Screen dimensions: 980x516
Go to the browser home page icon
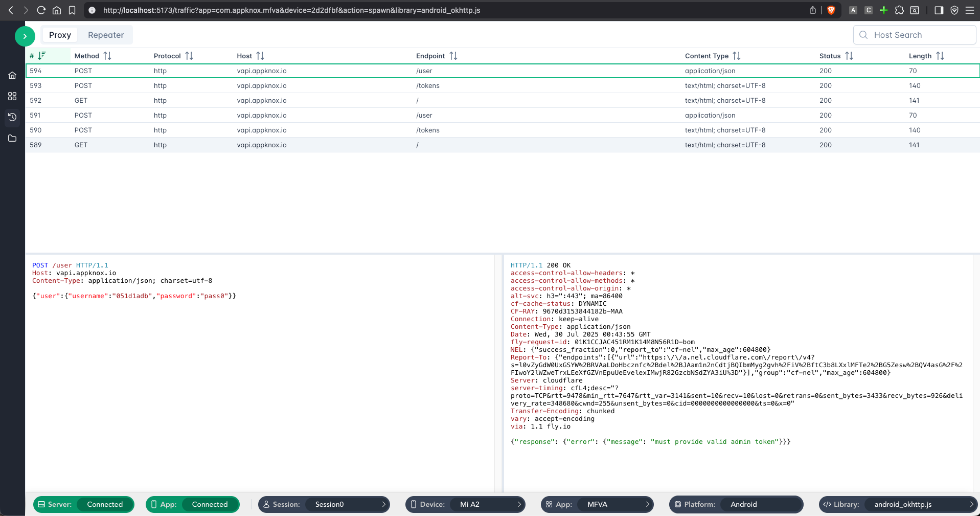coord(57,10)
